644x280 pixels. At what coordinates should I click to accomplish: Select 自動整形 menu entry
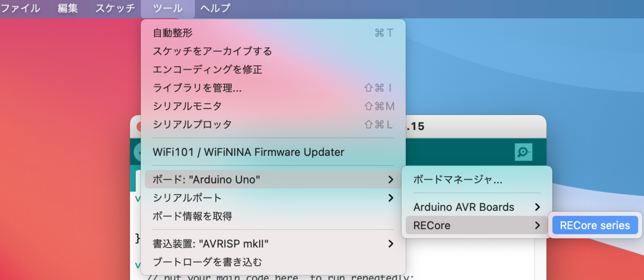[x=273, y=33]
